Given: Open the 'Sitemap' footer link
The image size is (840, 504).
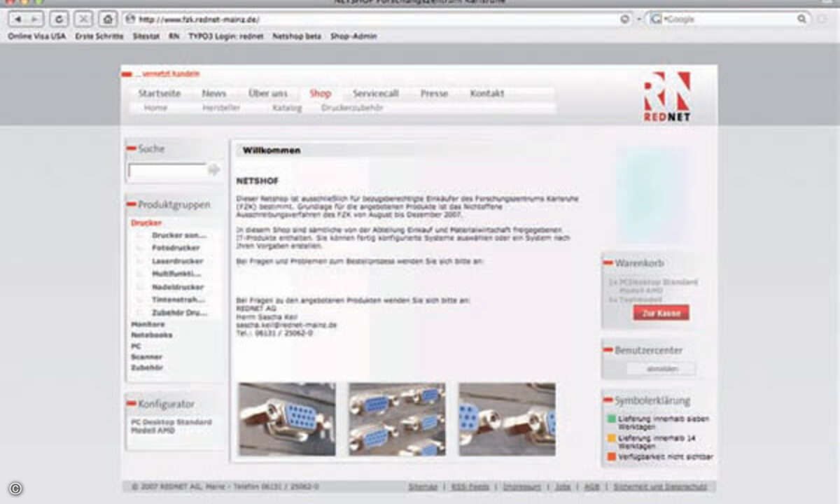Looking at the screenshot, I should point(423,486).
